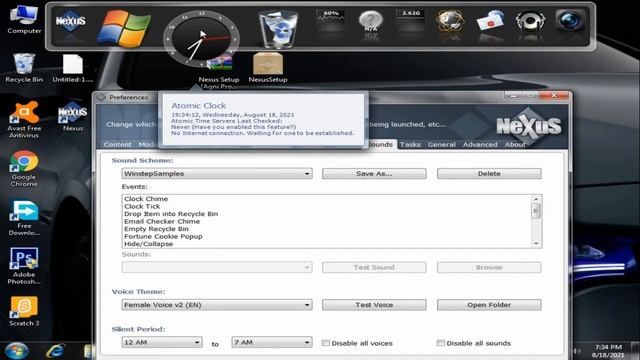Open the globe icon in the dock
This screenshot has width=640, height=360.
point(450,21)
